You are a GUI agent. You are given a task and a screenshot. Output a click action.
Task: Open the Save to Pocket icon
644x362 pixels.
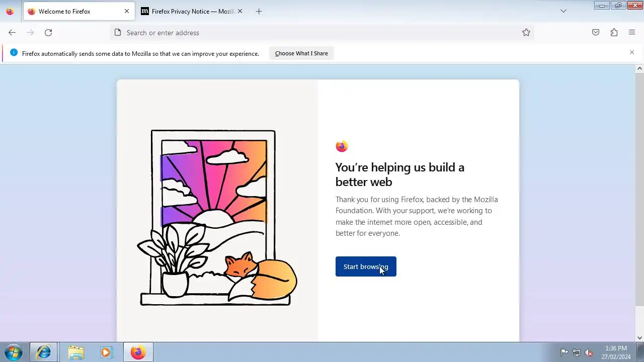pos(596,33)
